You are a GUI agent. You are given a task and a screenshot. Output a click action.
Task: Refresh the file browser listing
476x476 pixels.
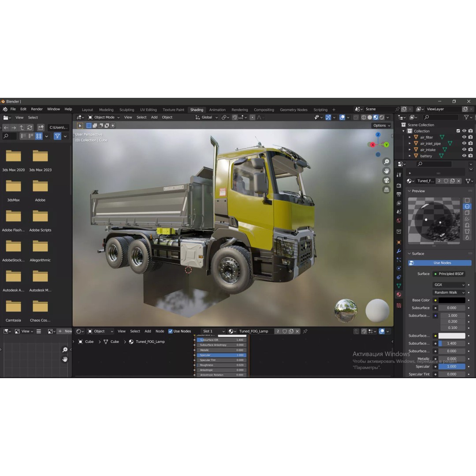pyautogui.click(x=30, y=127)
